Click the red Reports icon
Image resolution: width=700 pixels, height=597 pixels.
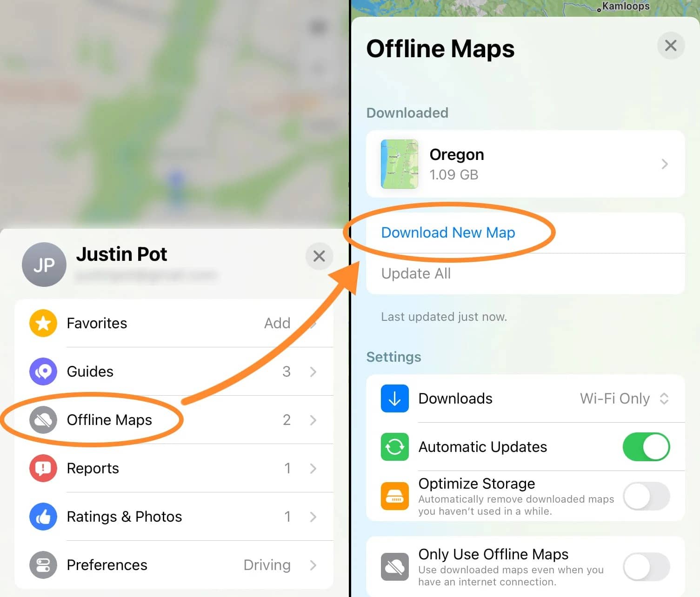pos(43,468)
